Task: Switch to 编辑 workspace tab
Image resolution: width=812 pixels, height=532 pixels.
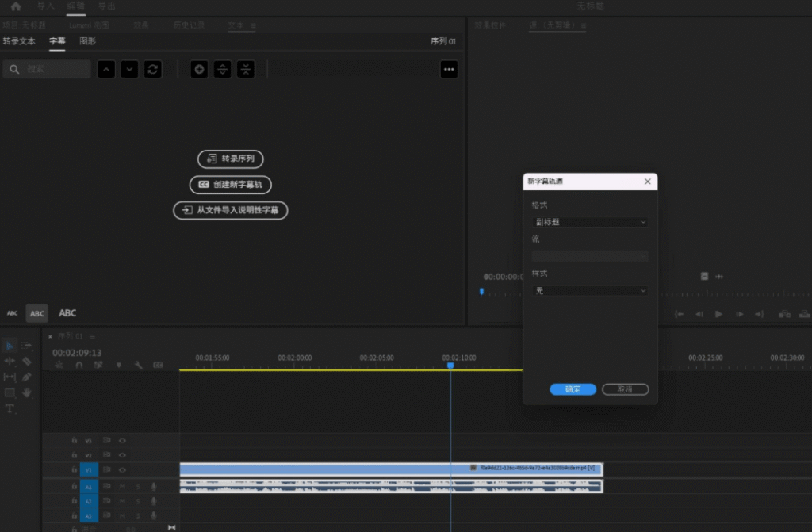Action: [x=75, y=6]
